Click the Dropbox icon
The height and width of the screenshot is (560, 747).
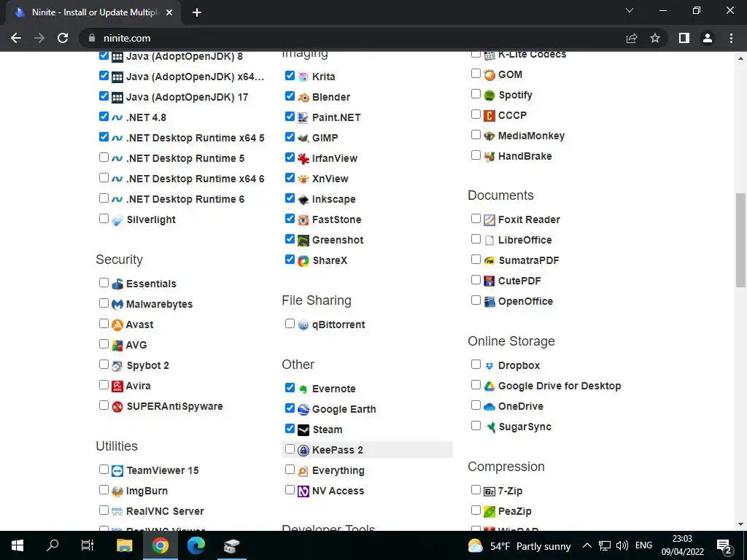tap(489, 366)
